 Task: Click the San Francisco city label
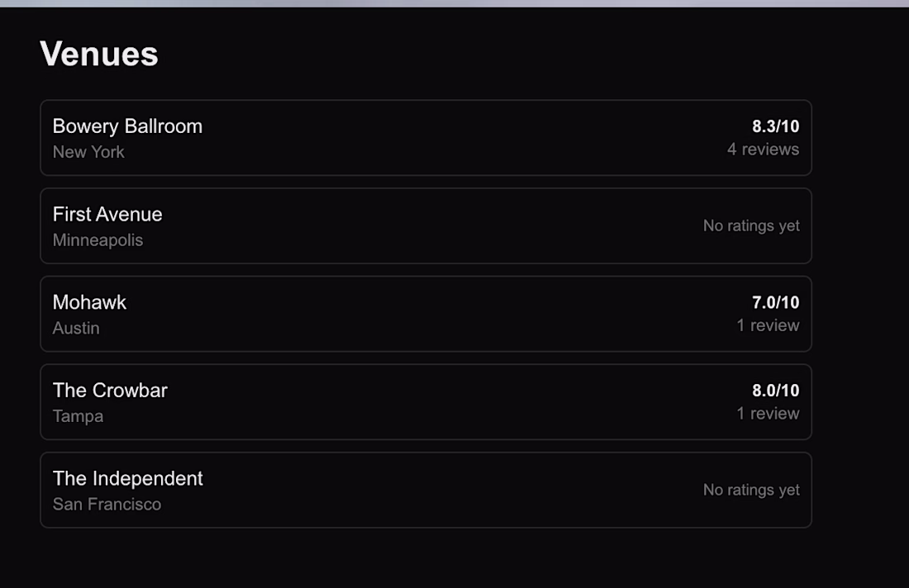pos(107,505)
